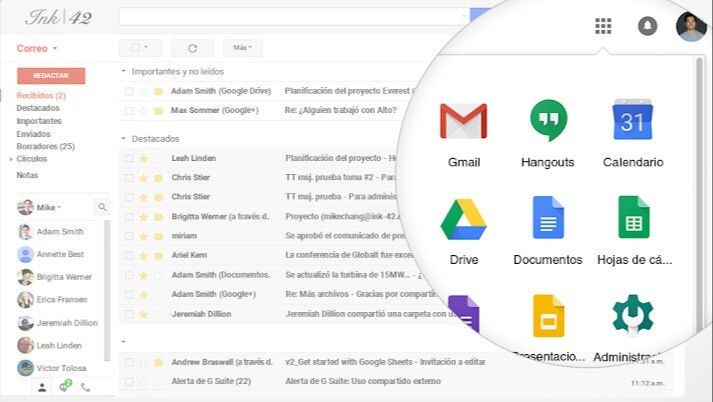Click the REDACTAR compose button
The image size is (713, 402).
[51, 75]
